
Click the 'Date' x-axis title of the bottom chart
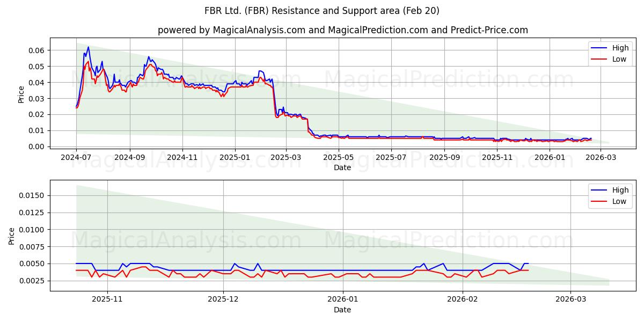pos(342,310)
